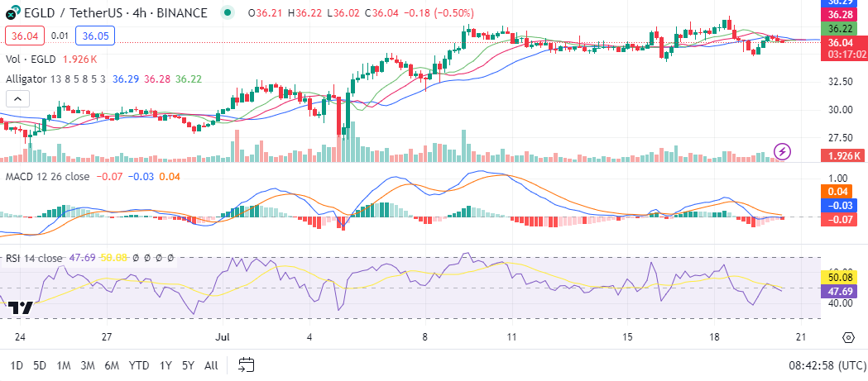Click the RSI 14 close label

click(34, 258)
